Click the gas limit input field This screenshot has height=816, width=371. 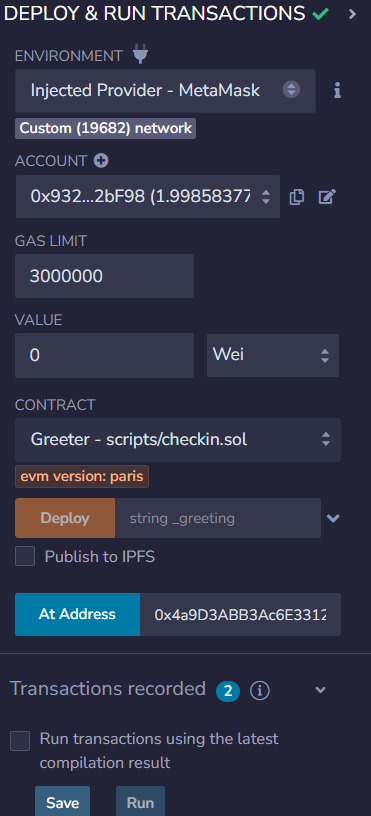point(105,276)
